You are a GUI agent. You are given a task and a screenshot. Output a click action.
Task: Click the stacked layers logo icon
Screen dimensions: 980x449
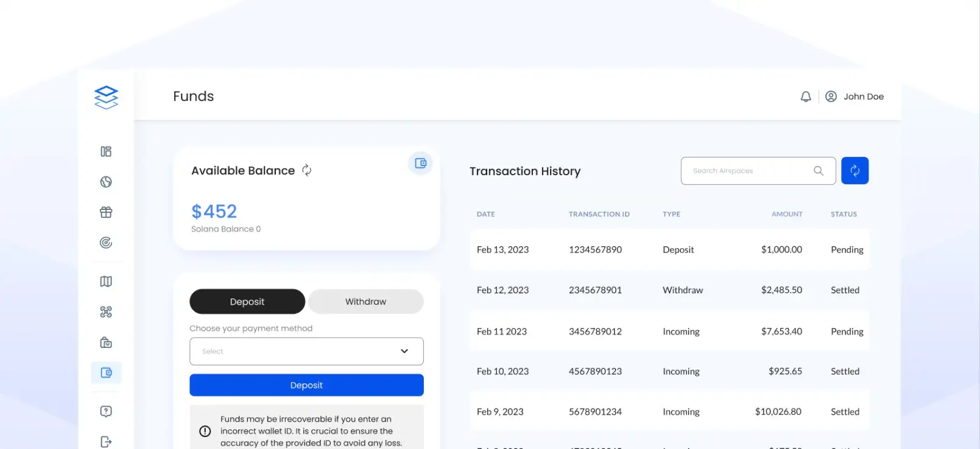point(106,97)
